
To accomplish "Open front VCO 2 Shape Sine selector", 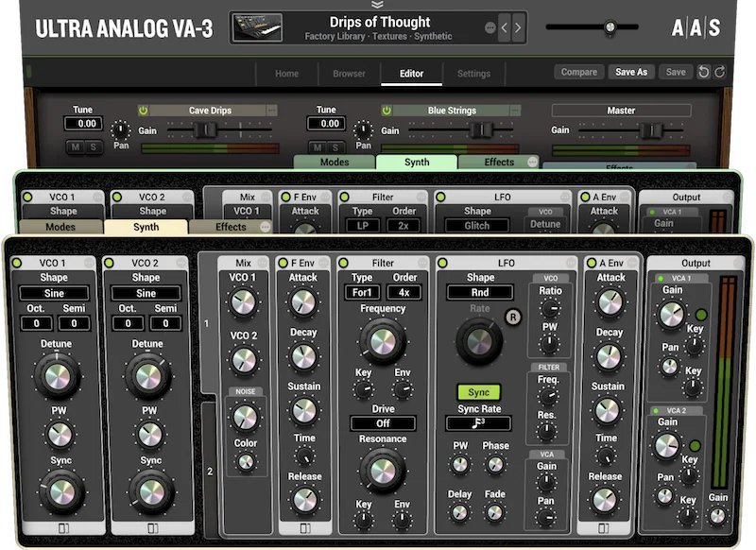I will click(x=146, y=293).
